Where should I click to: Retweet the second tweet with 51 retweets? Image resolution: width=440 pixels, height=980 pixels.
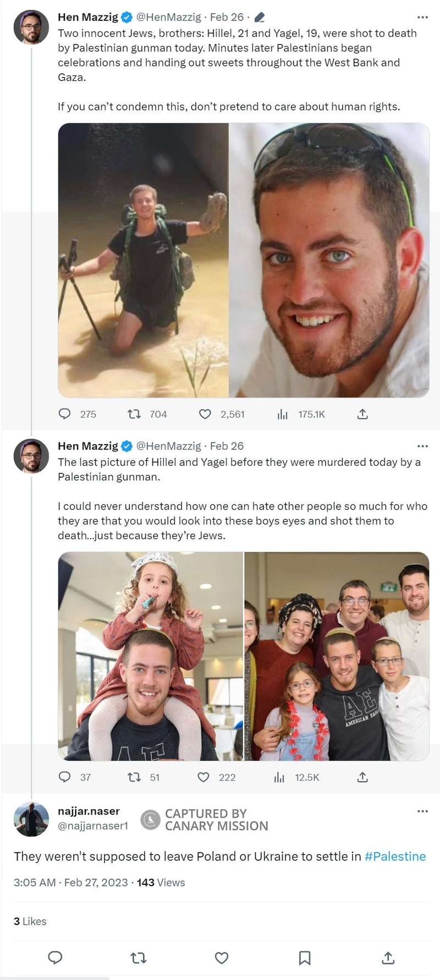(x=134, y=777)
